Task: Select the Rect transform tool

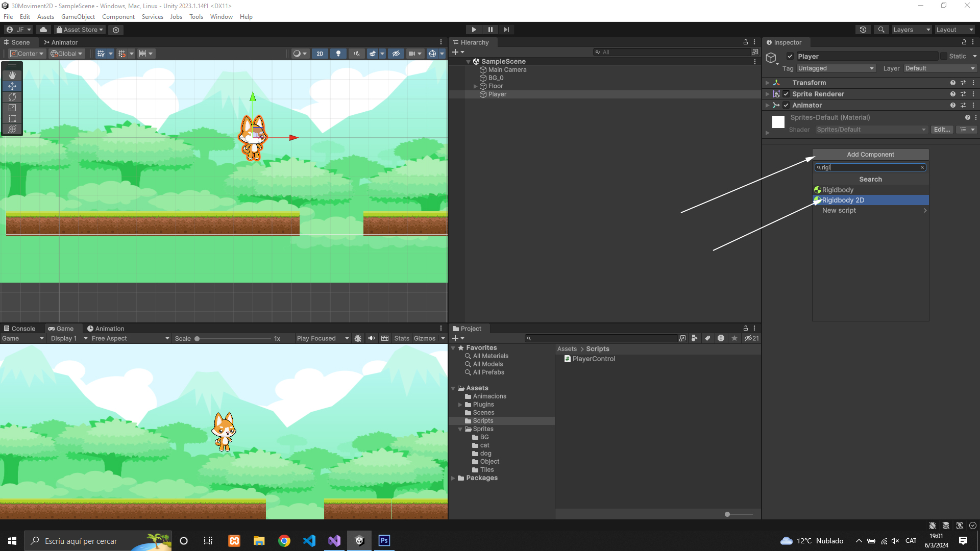Action: (12, 118)
